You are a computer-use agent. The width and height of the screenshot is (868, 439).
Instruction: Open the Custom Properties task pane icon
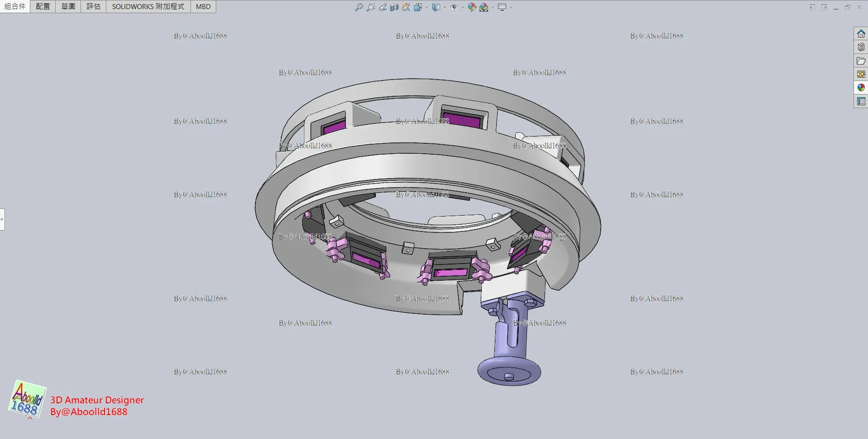coord(861,101)
